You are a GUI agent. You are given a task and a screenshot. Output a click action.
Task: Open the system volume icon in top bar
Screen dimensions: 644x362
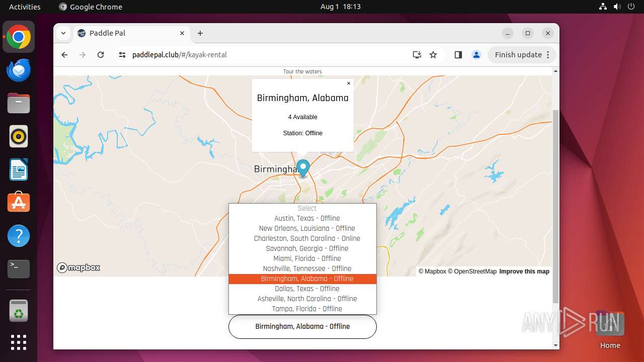[617, 7]
